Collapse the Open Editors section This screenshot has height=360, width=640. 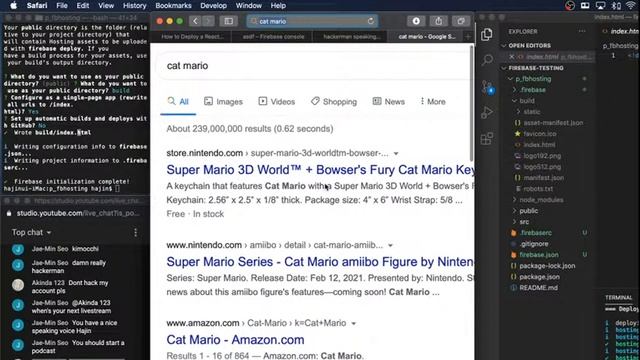coord(504,46)
